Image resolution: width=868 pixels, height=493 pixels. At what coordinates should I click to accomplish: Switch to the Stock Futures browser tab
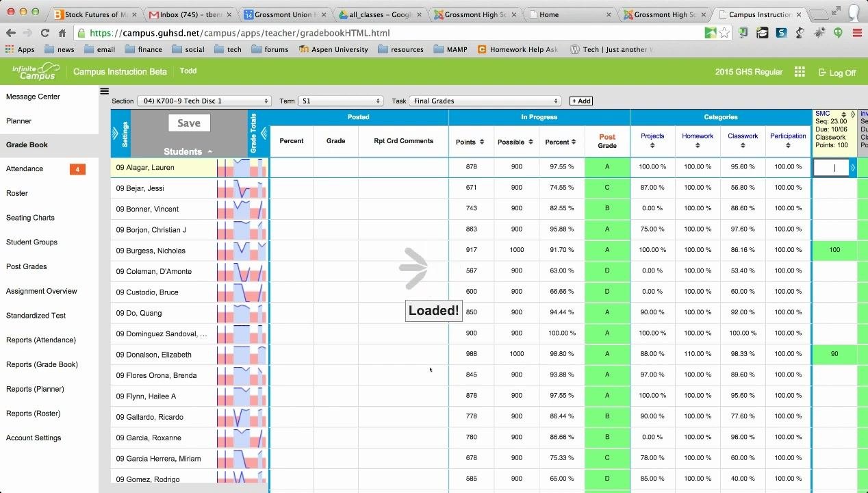pos(96,14)
